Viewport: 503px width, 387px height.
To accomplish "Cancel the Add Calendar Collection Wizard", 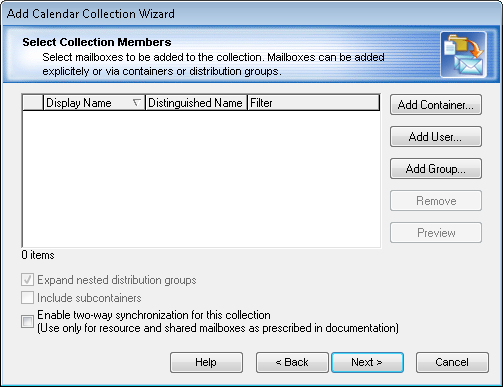I will [452, 362].
